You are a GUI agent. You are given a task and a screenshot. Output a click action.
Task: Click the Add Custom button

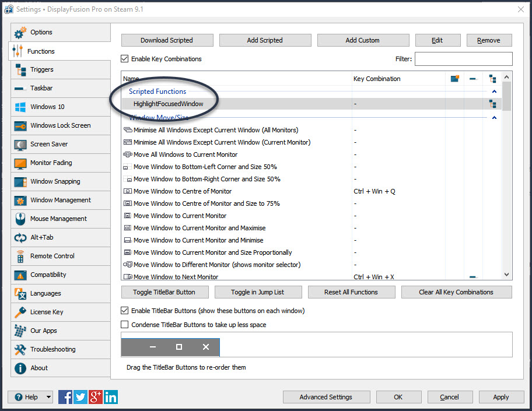(x=363, y=40)
